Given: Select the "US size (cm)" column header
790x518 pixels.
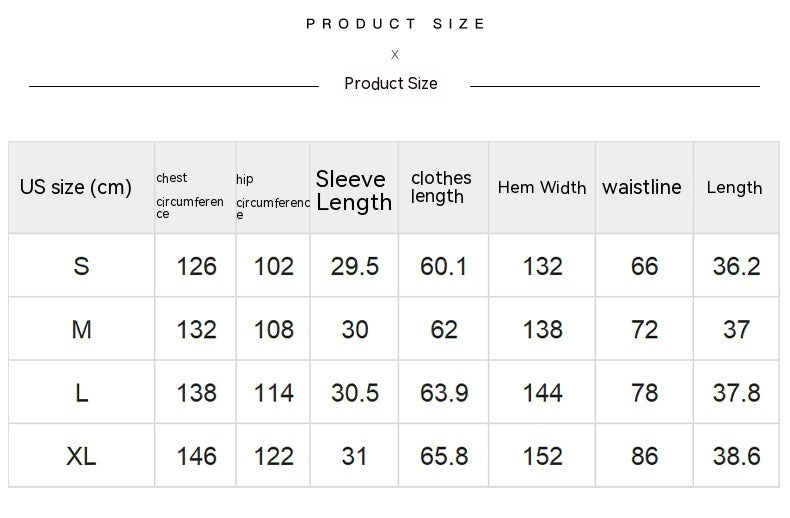Looking at the screenshot, I should tap(76, 187).
